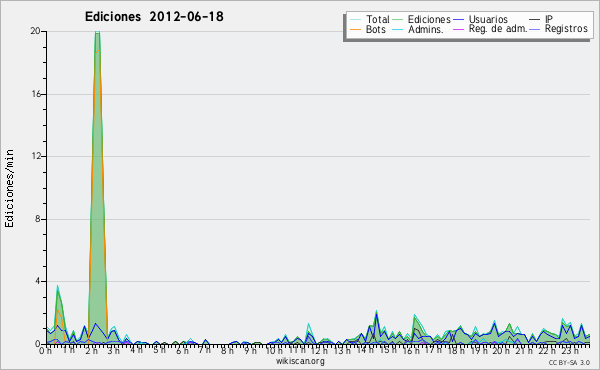Click the orange line swatch beside Bots
Screen dimensions: 600x370
355,29
